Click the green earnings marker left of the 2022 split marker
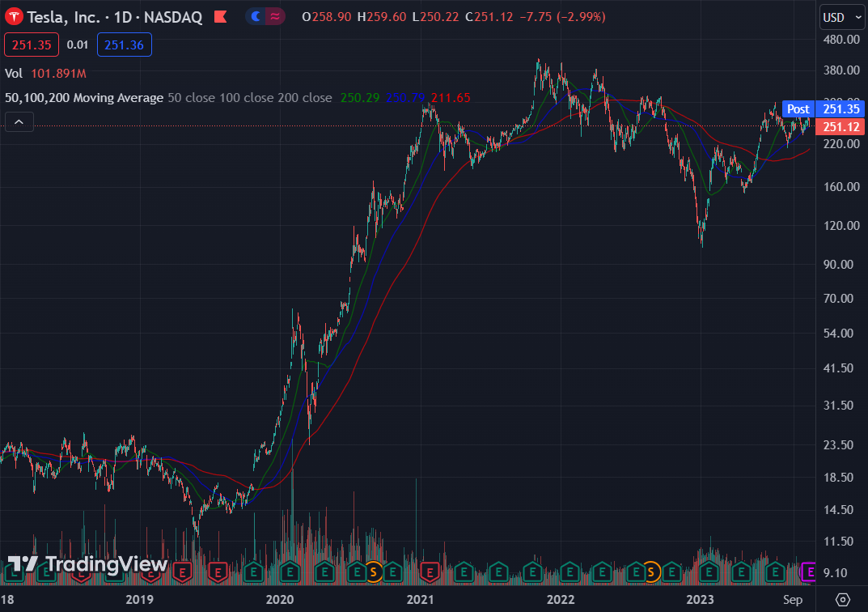 (x=637, y=572)
